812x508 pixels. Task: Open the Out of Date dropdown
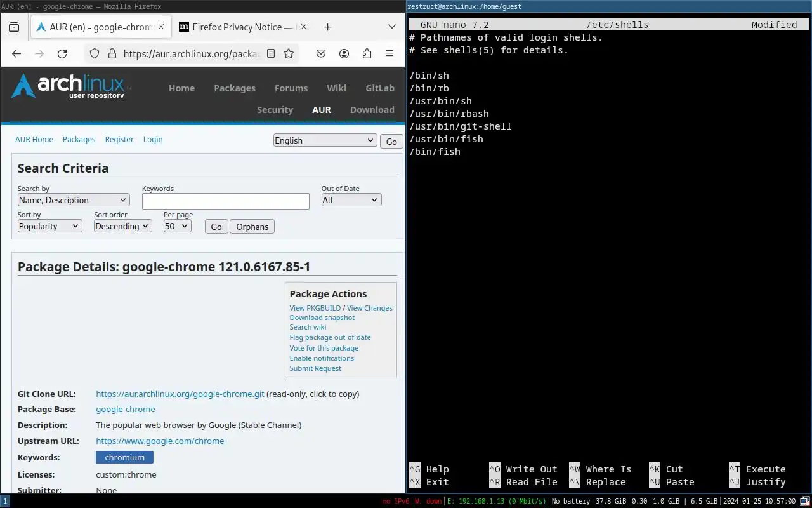point(351,200)
